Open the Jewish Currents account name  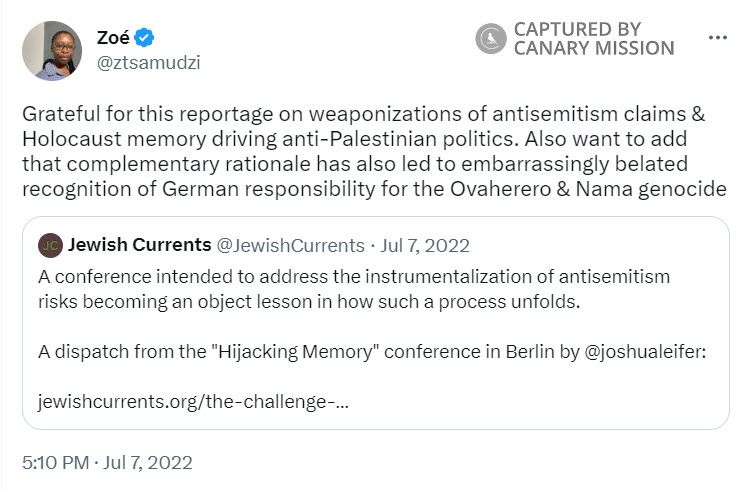pos(139,245)
